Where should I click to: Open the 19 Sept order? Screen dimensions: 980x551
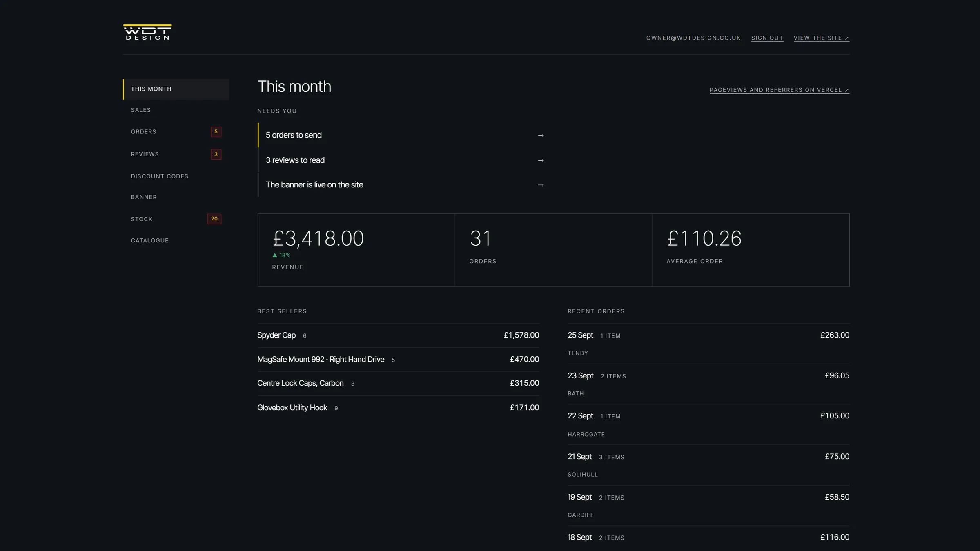[x=708, y=506]
